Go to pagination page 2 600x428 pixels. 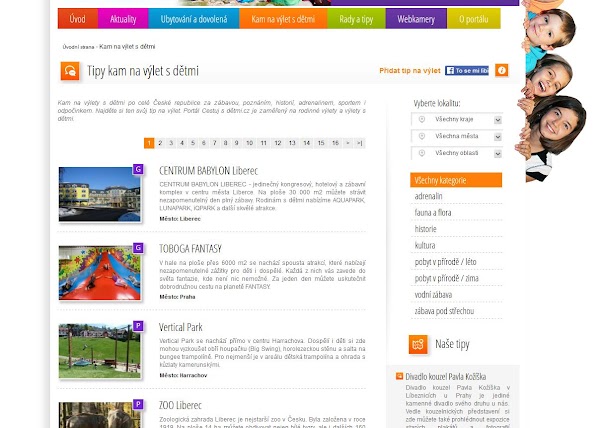(160, 143)
